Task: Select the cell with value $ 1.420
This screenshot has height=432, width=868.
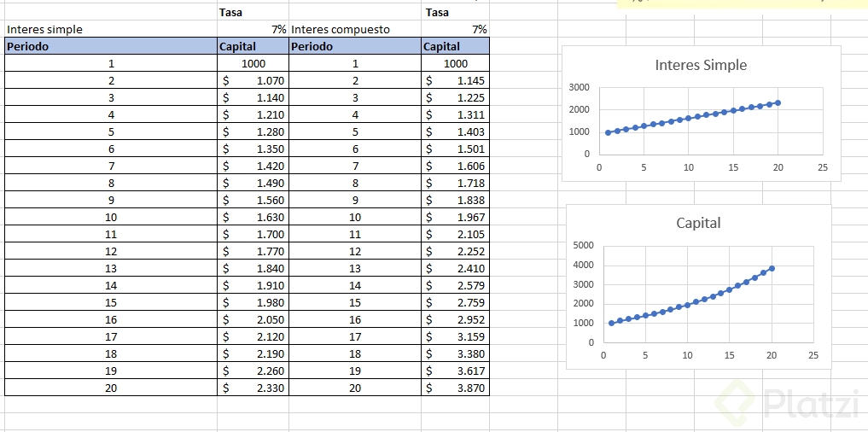Action: 253,166
